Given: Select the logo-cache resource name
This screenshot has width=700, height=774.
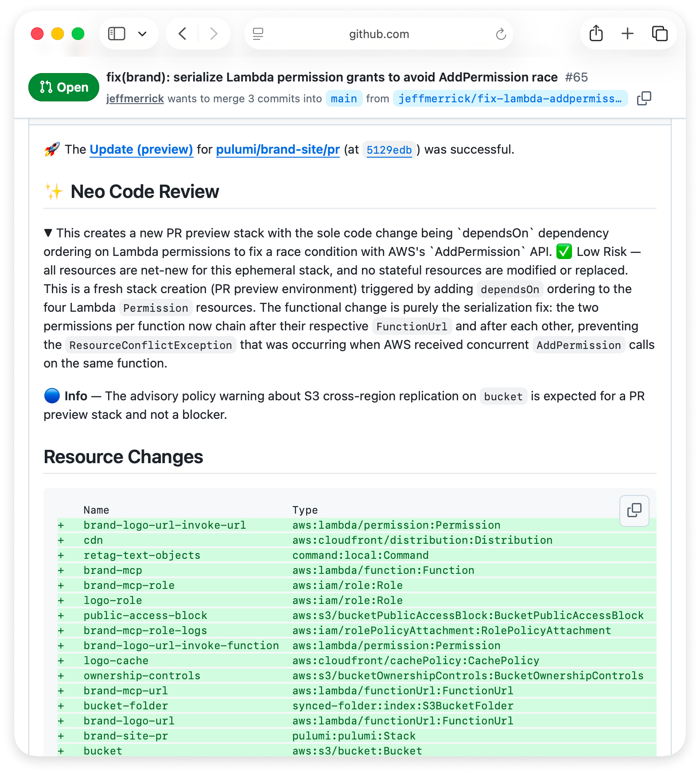Looking at the screenshot, I should pos(116,661).
